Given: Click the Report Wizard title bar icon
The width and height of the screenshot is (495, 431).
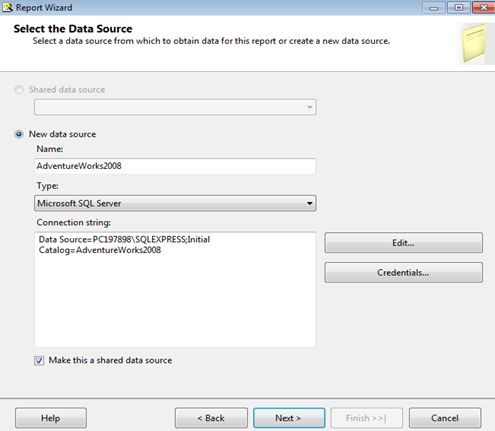Looking at the screenshot, I should click(7, 7).
